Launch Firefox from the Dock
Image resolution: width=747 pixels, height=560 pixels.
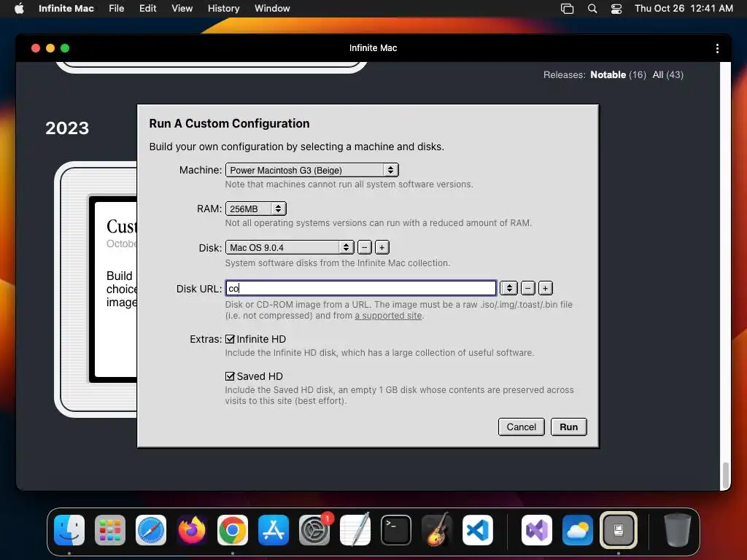click(x=192, y=529)
